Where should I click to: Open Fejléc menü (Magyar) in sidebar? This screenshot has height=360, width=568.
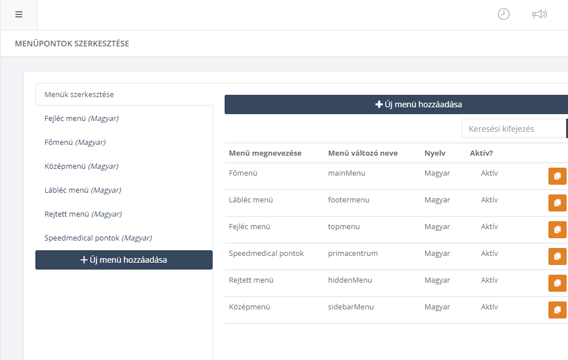(82, 118)
